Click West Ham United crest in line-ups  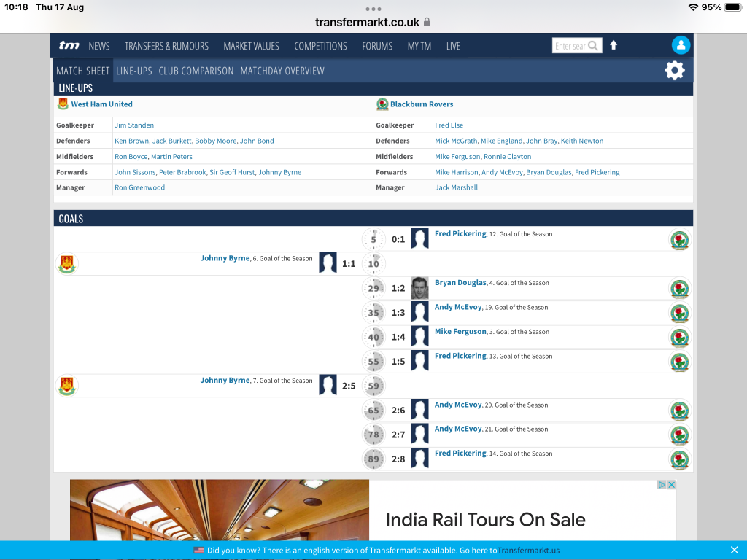click(63, 104)
